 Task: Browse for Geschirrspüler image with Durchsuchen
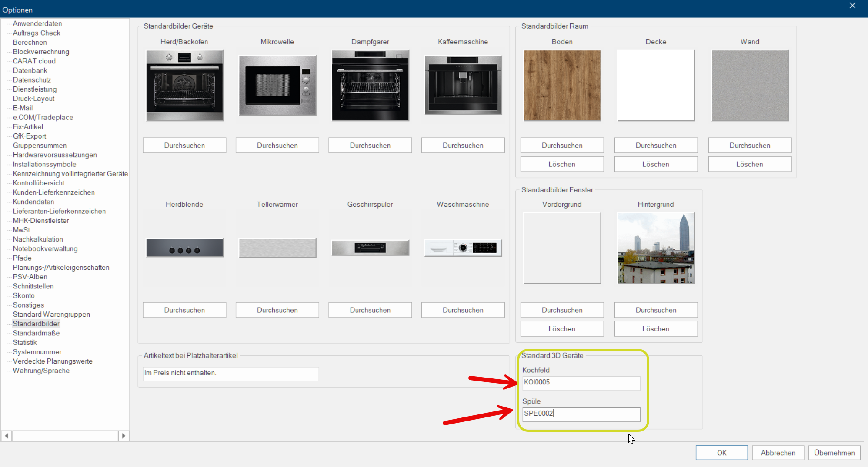tap(370, 310)
